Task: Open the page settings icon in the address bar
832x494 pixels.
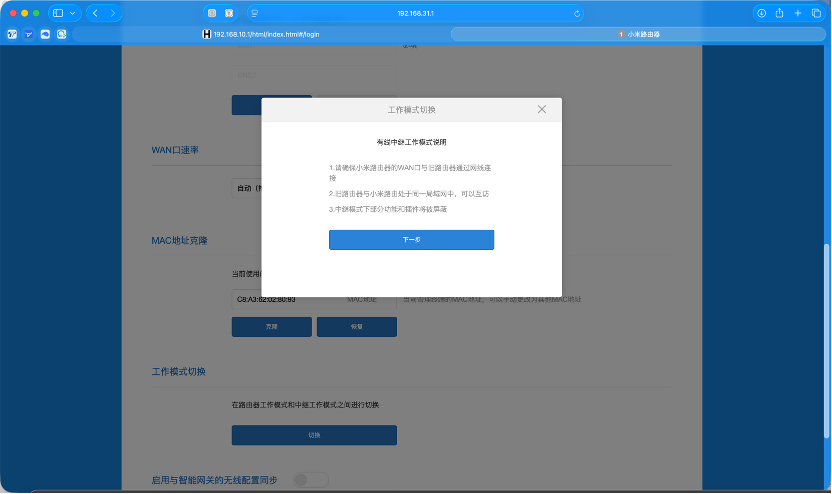Action: tap(255, 13)
